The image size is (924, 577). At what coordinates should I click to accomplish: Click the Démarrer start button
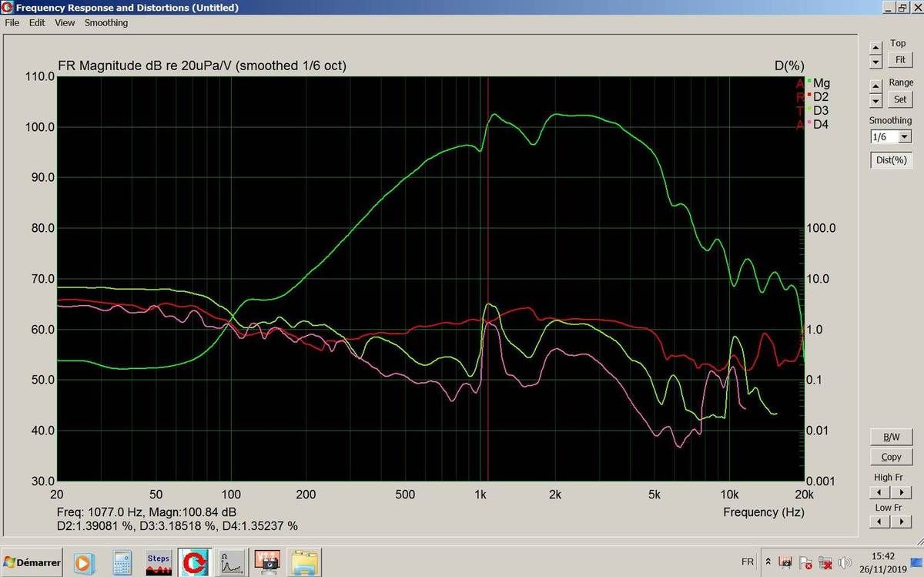(x=32, y=562)
